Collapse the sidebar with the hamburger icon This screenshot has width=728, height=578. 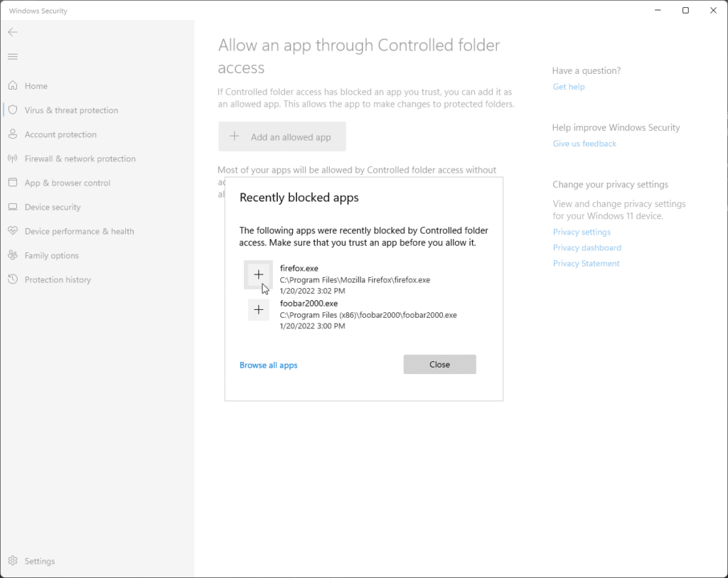point(12,56)
